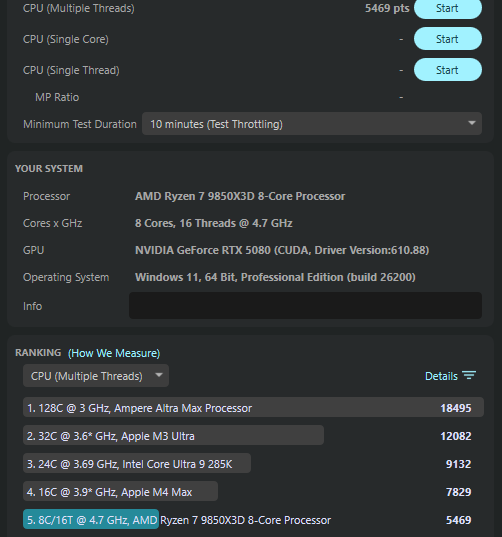Open the ranking category CPU (Multiple Threads) dropdown

[x=96, y=376]
